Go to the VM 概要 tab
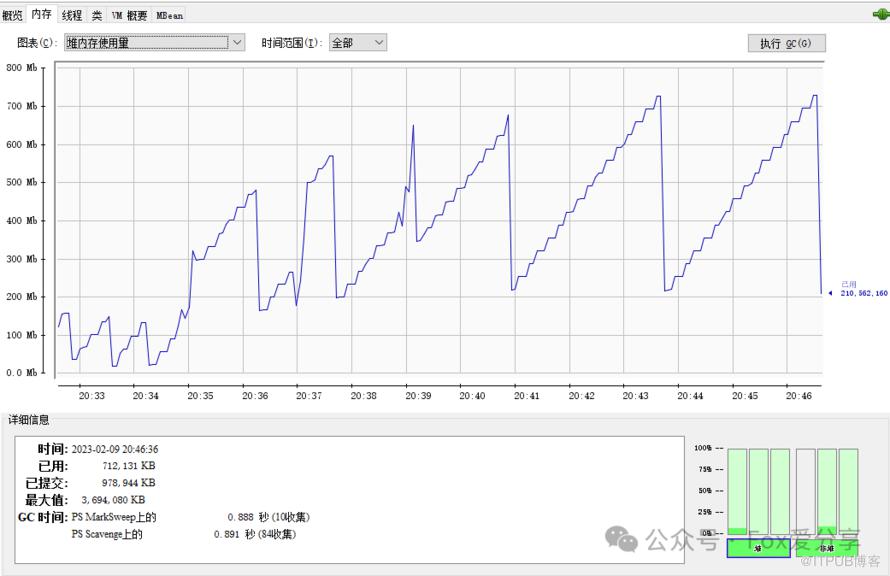890x576 pixels. 129,15
